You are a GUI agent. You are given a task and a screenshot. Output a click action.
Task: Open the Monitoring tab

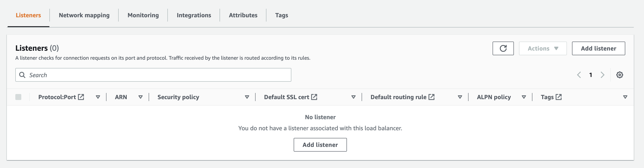pyautogui.click(x=143, y=15)
